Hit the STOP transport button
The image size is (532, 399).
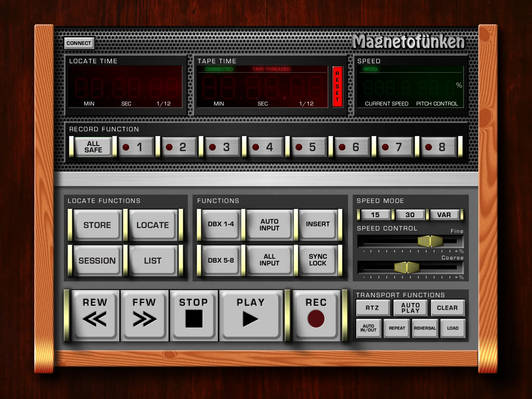tap(194, 315)
